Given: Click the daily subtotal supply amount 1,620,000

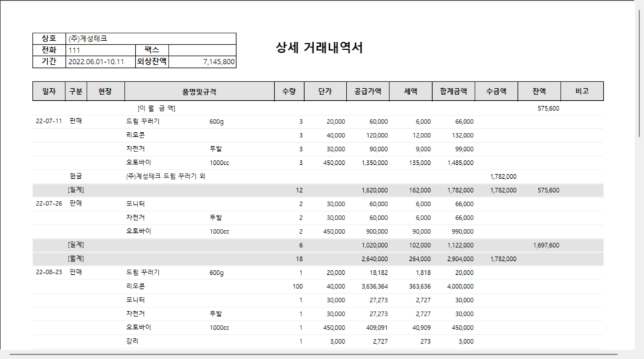Looking at the screenshot, I should point(375,190).
